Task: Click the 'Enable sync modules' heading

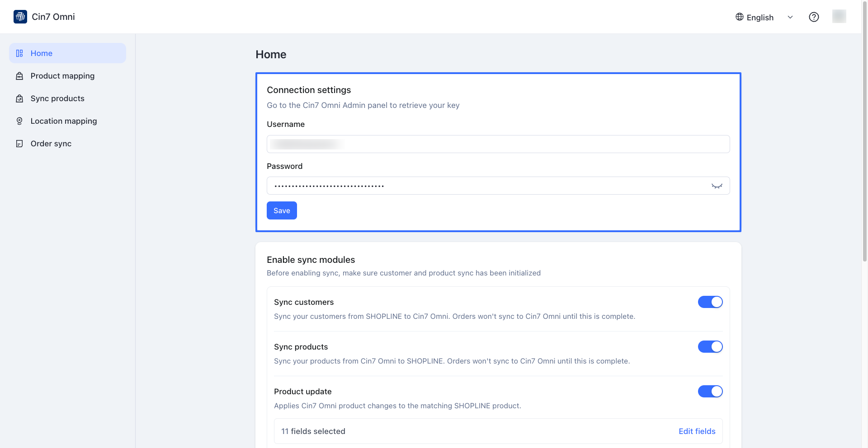Action: (311, 260)
